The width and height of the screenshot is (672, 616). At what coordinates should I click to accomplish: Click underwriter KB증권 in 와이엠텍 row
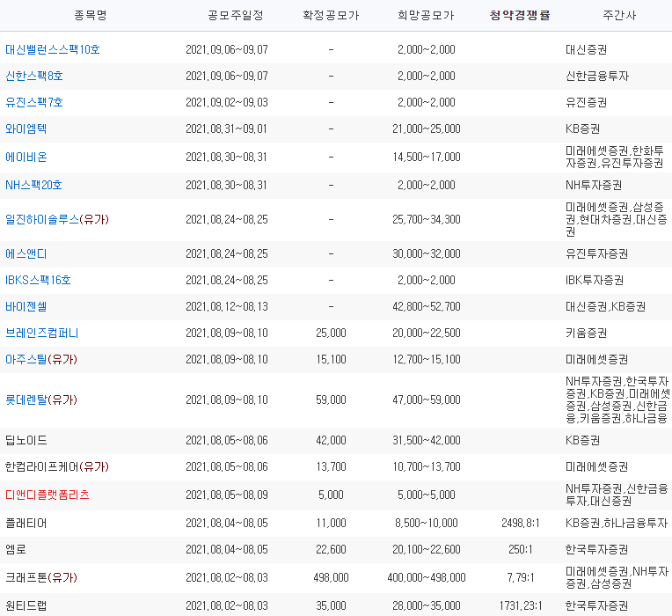click(582, 129)
